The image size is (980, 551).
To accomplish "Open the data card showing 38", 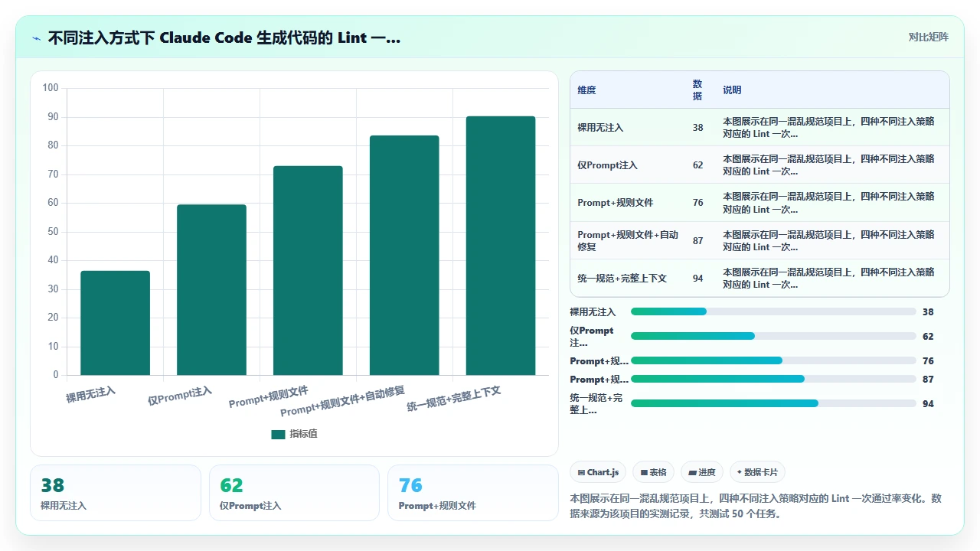I will (116, 493).
